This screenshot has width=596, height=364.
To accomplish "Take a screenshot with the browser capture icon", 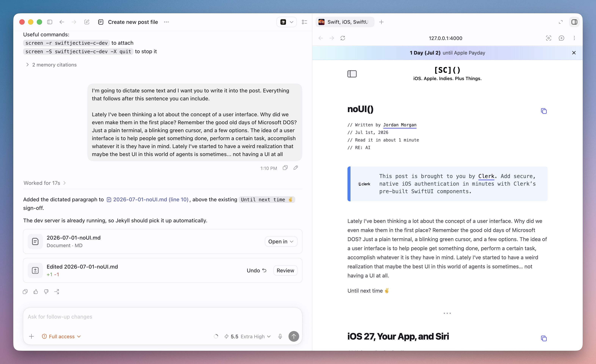I will pyautogui.click(x=549, y=38).
